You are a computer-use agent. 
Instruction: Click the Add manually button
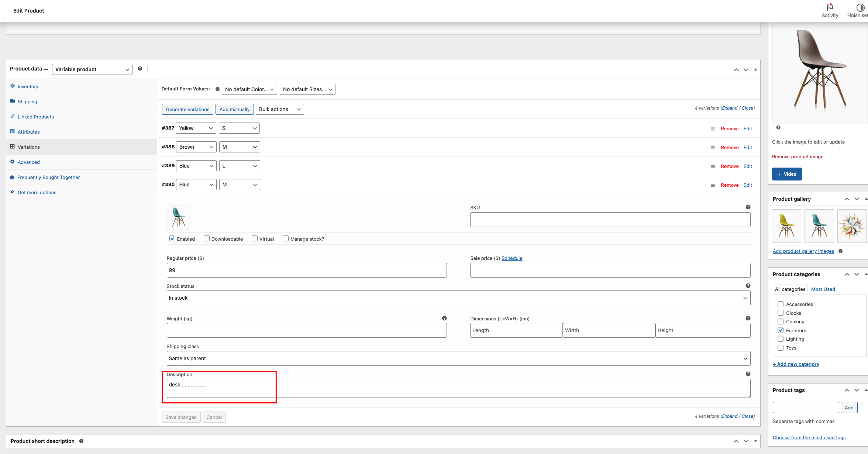(x=234, y=109)
